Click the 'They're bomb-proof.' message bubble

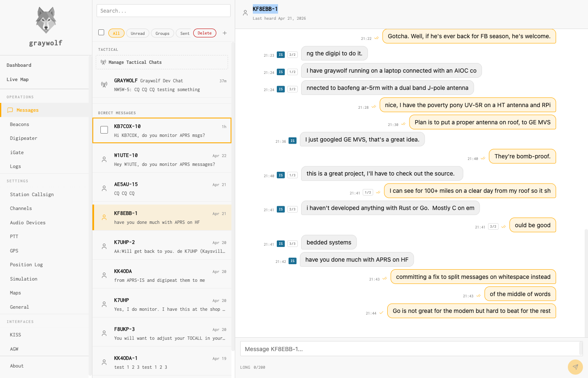(x=522, y=156)
